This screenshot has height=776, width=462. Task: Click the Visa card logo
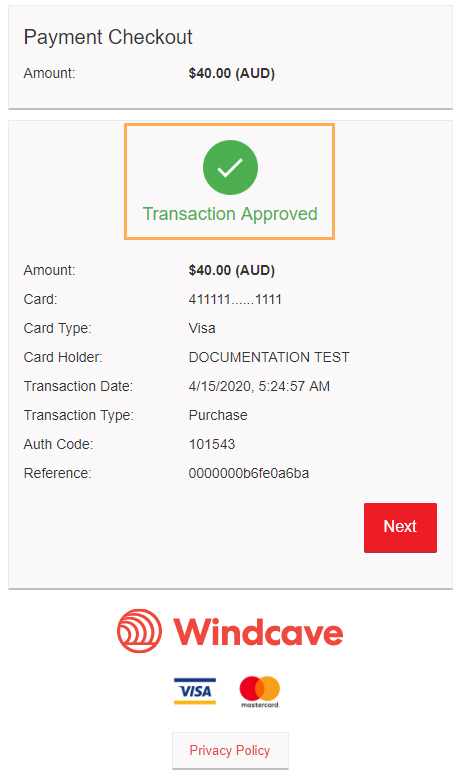pos(195,691)
